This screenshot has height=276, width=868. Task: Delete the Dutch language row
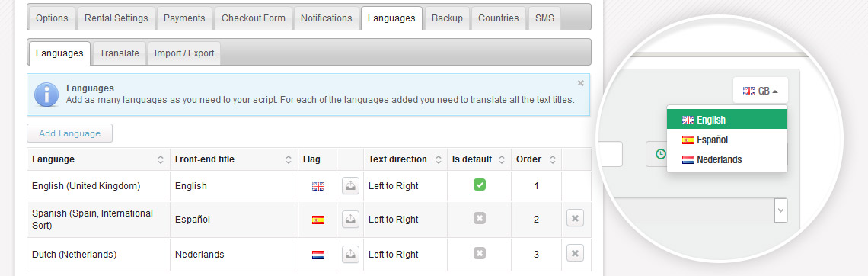click(575, 254)
